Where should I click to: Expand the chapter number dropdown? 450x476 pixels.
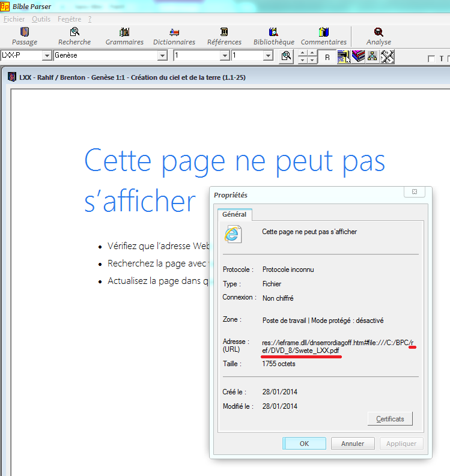(x=225, y=56)
